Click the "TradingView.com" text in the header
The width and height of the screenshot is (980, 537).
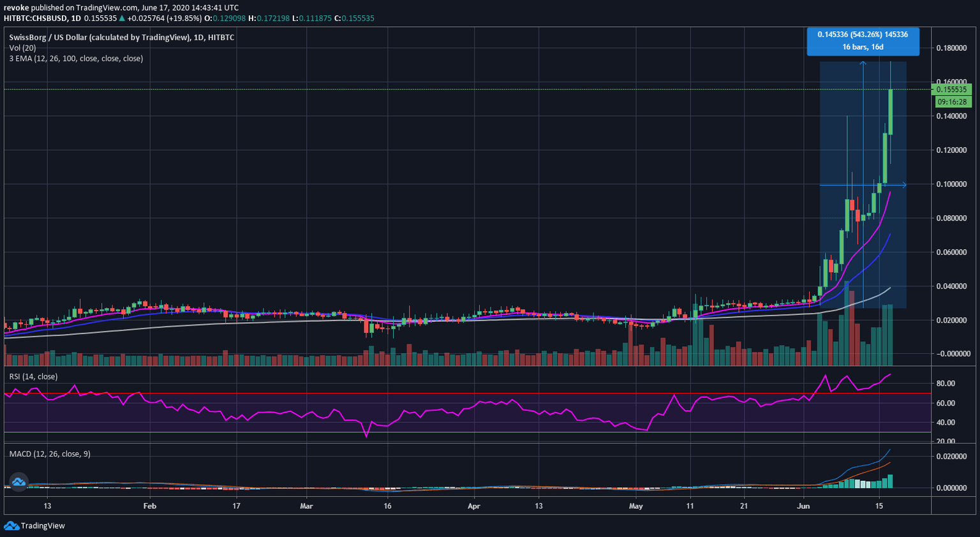point(107,8)
